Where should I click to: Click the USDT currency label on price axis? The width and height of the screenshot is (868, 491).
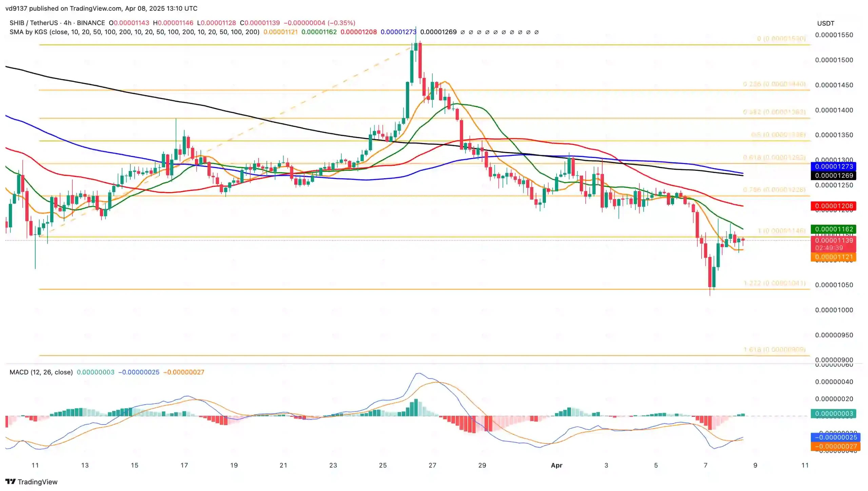(x=826, y=23)
